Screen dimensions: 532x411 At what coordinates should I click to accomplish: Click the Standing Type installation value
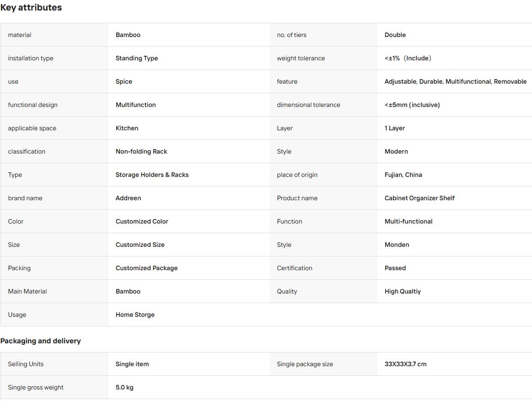point(137,59)
